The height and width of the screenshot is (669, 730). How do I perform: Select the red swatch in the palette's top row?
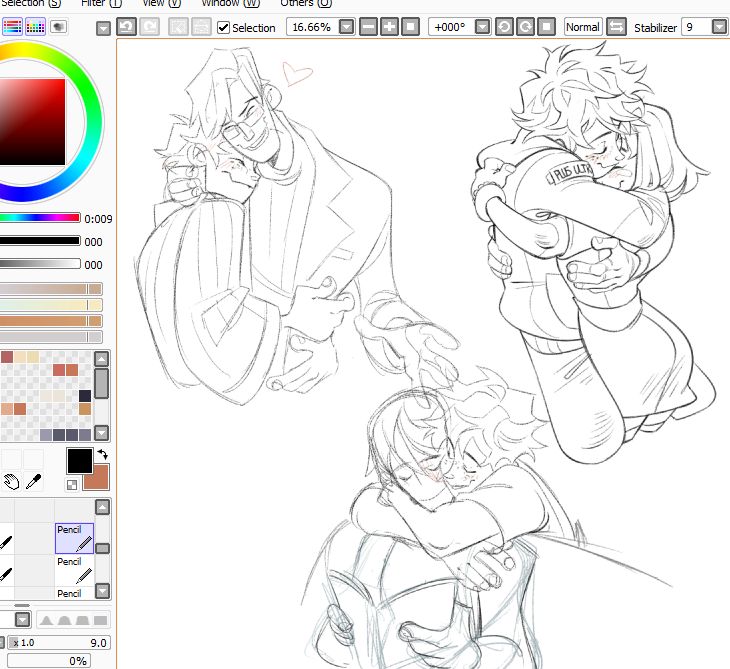tap(7, 357)
